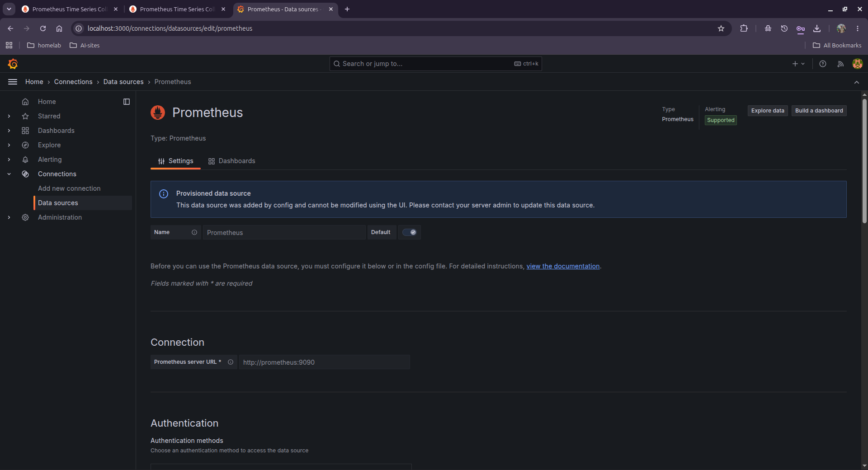
Task: Open the homelab bookmarks folder
Action: [44, 45]
